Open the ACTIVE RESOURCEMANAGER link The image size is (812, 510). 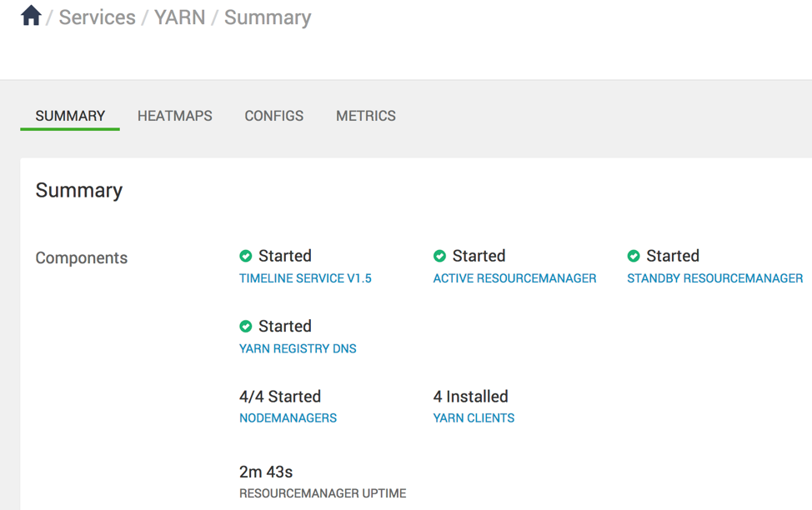pyautogui.click(x=514, y=278)
